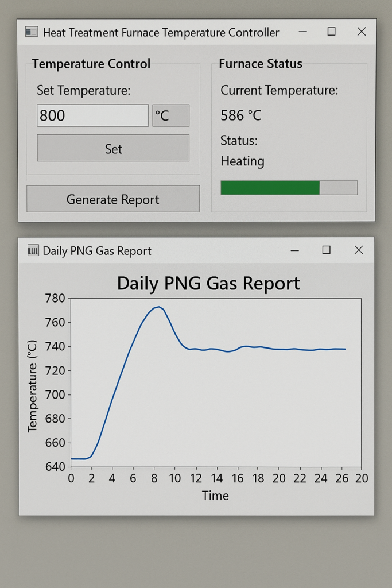This screenshot has height=588, width=392.
Task: Focus the Set Temperature field showing 800
Action: [92, 115]
